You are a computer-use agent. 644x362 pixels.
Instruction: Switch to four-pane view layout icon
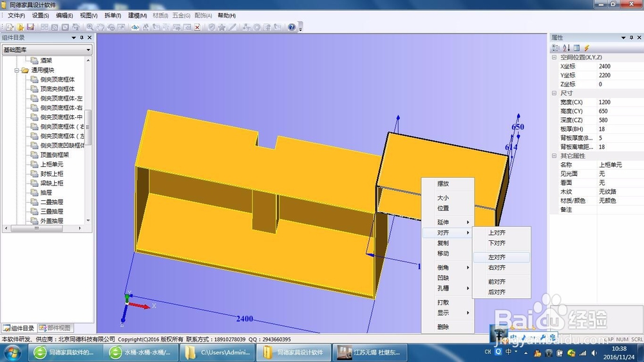point(44,27)
